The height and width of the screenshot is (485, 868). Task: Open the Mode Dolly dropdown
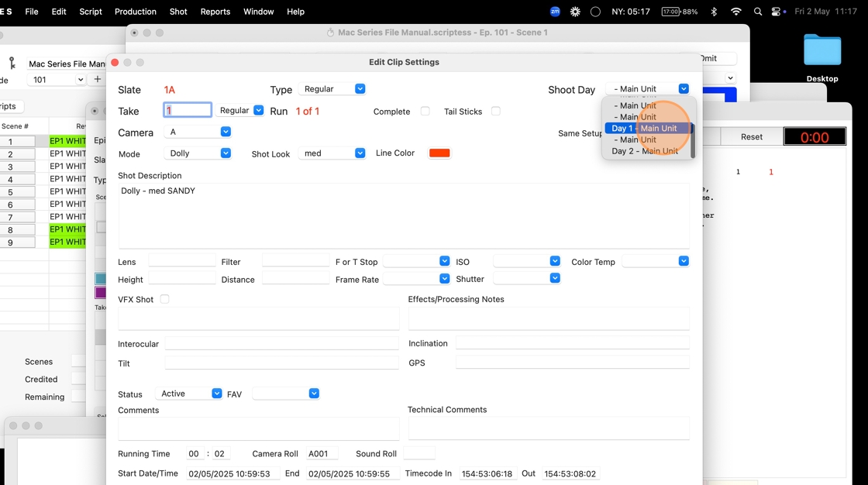197,153
